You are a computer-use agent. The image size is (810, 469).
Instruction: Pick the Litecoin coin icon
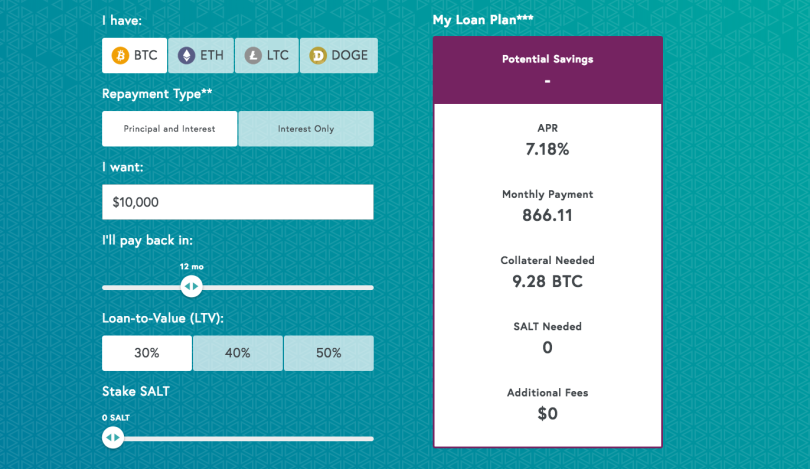[x=253, y=55]
